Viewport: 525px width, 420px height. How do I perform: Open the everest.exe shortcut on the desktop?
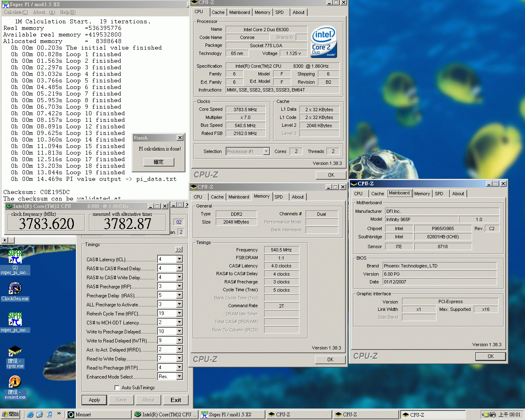click(x=15, y=388)
